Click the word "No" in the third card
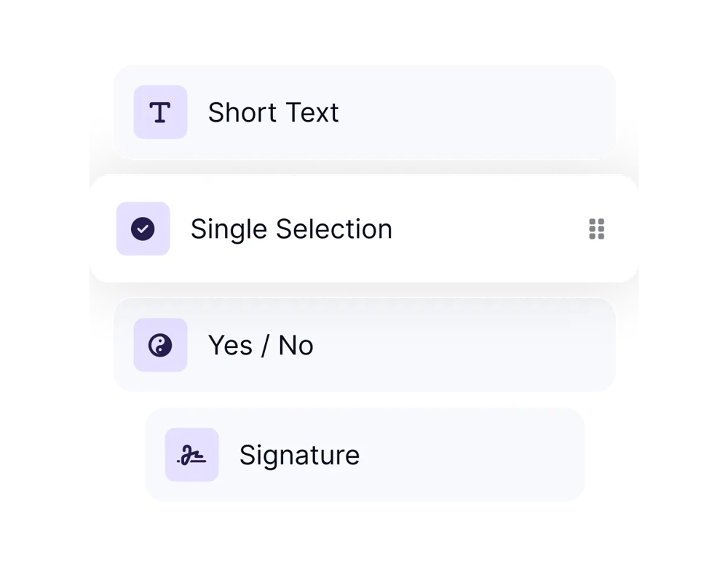This screenshot has height=567, width=728. (x=296, y=346)
